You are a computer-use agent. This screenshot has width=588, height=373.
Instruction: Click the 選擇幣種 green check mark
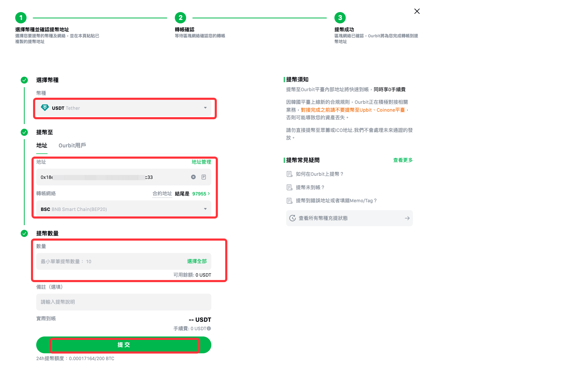[x=24, y=80]
